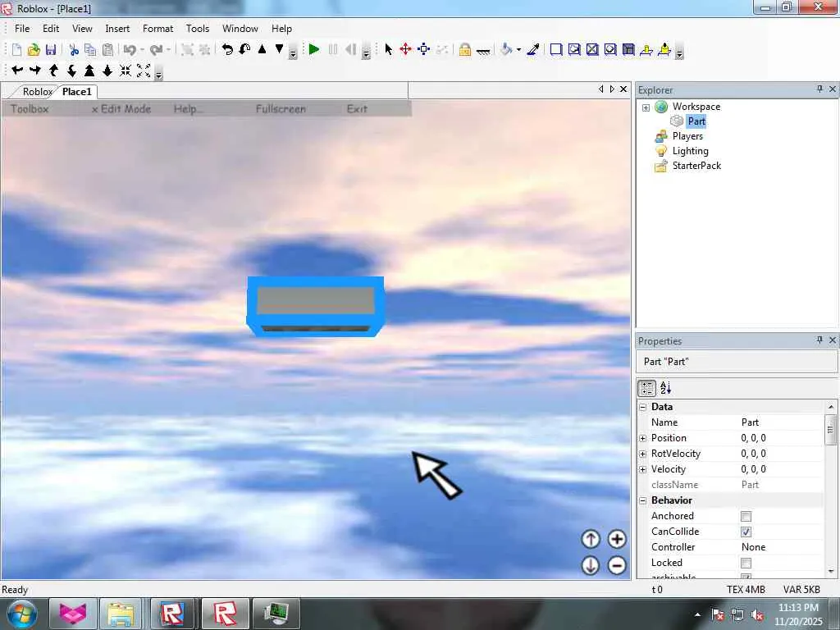Click the camera zoom-in plus button

pyautogui.click(x=617, y=540)
